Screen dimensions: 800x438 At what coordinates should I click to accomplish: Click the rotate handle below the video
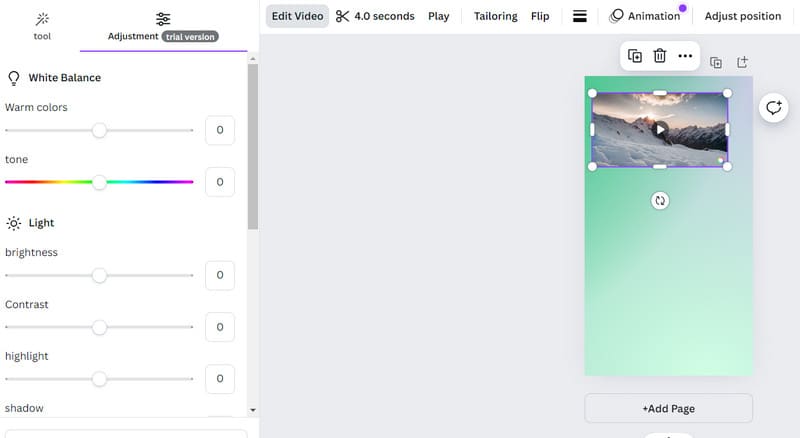(x=660, y=200)
